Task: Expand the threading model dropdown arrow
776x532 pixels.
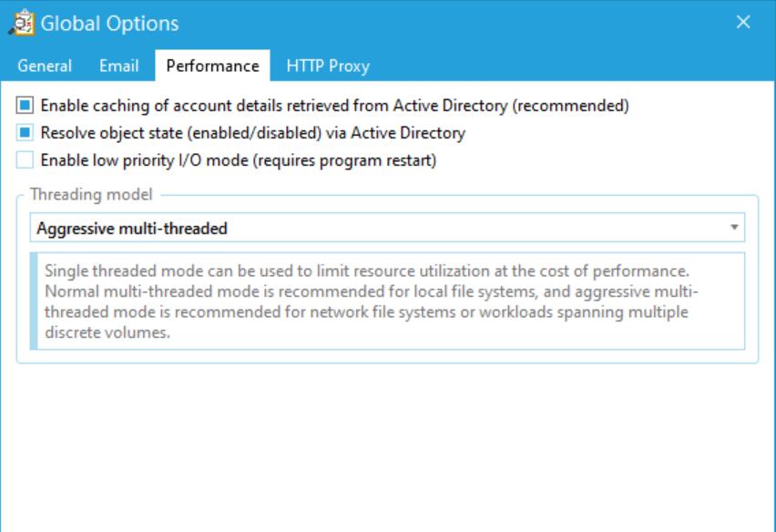Action: click(x=734, y=227)
